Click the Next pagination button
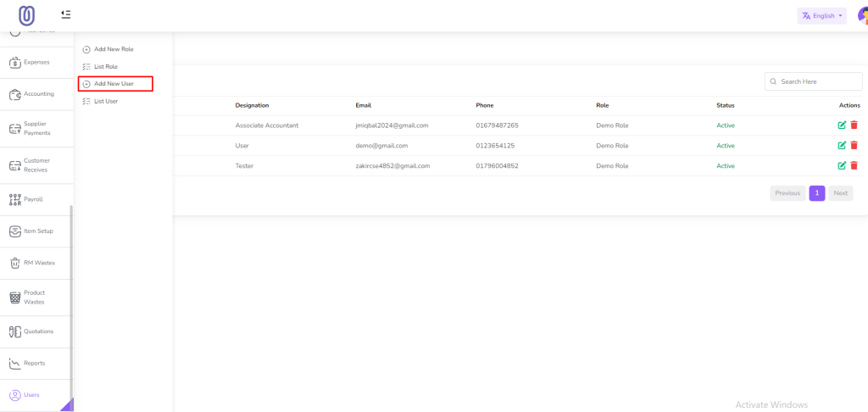Image resolution: width=868 pixels, height=412 pixels. coord(841,193)
